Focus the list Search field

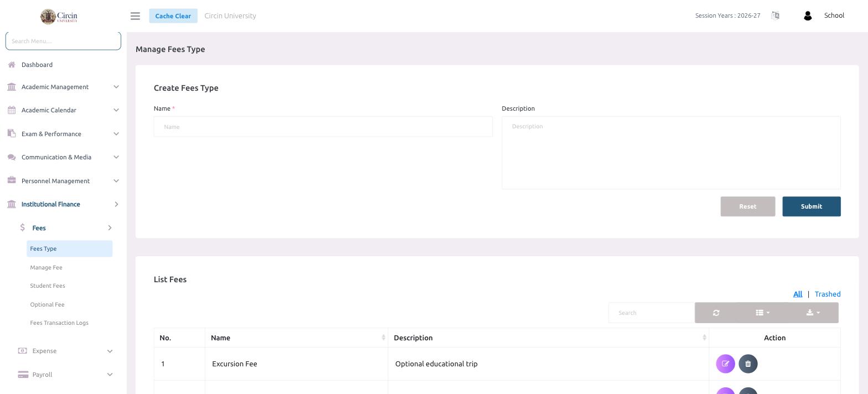click(x=652, y=313)
